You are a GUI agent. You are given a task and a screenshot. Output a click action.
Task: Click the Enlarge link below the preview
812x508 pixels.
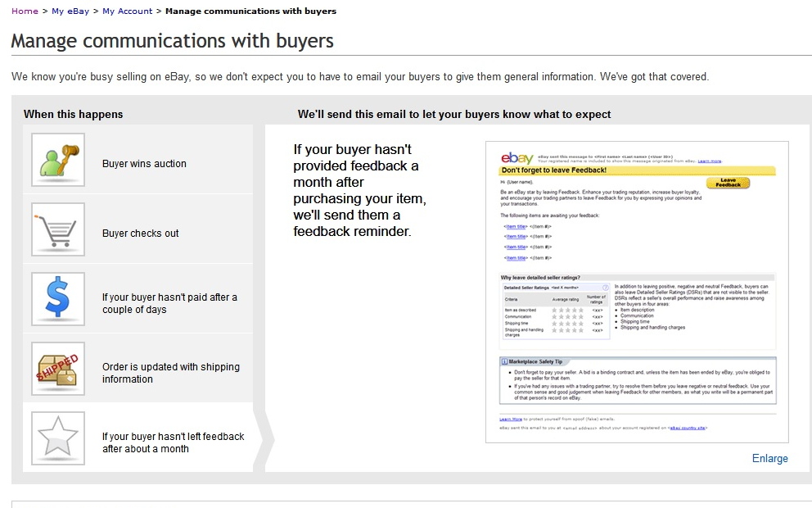pyautogui.click(x=769, y=458)
